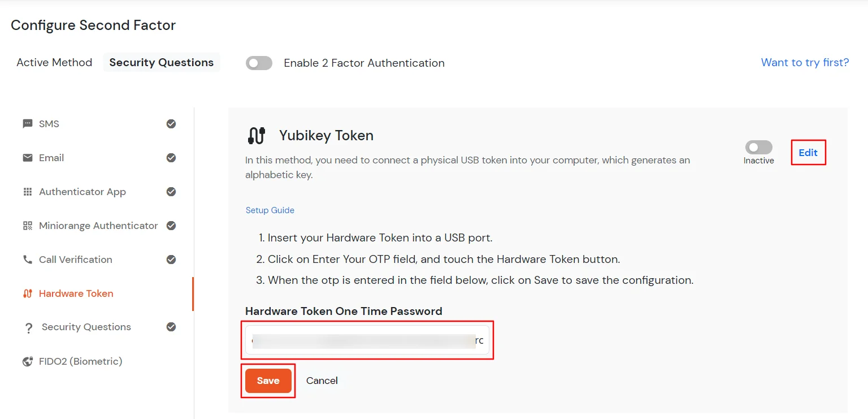Switch to the Active Method tab
Viewport: 868px width, 419px height.
tap(54, 62)
